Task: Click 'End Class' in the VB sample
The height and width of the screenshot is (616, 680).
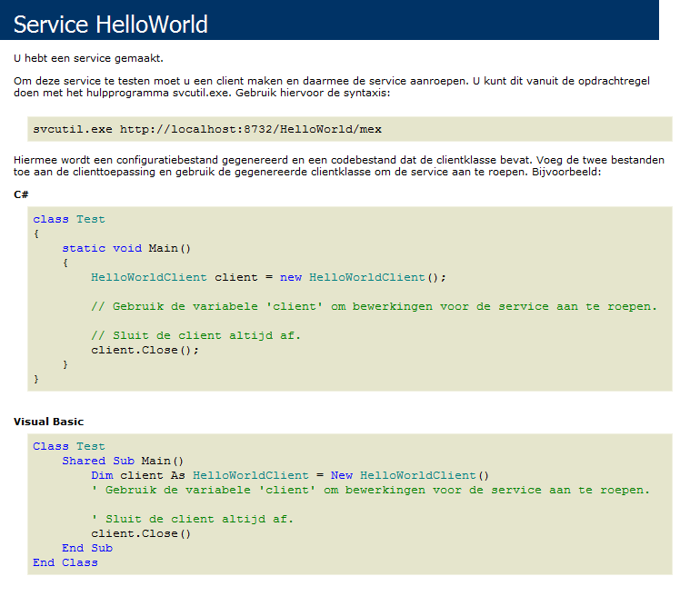Action: 65,562
